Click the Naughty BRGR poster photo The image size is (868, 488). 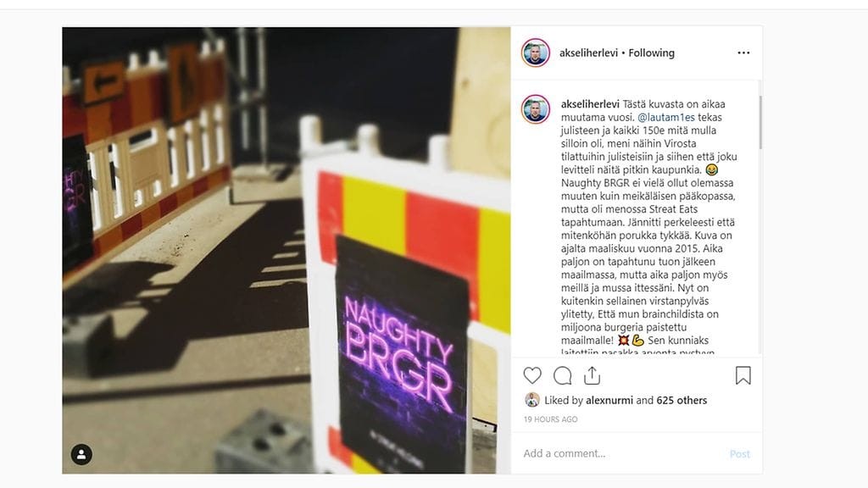click(x=287, y=250)
